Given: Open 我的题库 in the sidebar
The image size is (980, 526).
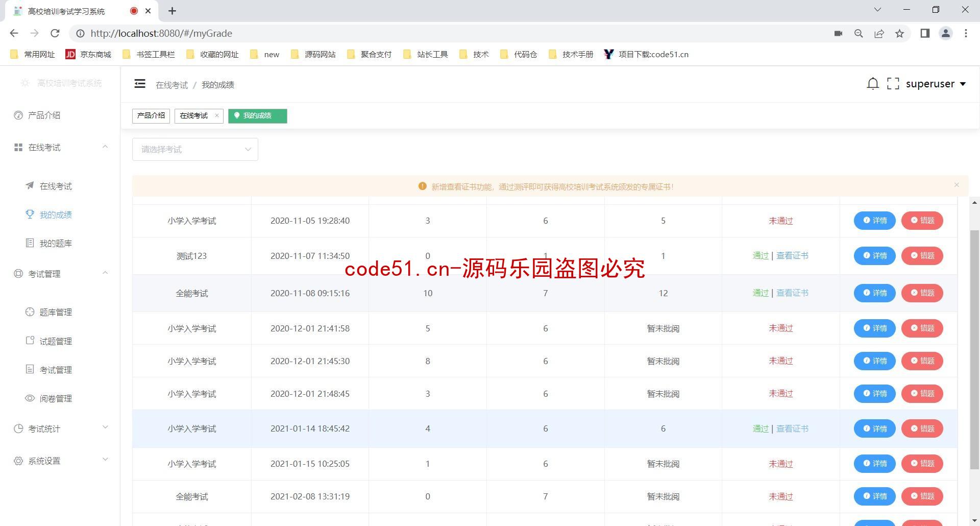Looking at the screenshot, I should 60,244.
